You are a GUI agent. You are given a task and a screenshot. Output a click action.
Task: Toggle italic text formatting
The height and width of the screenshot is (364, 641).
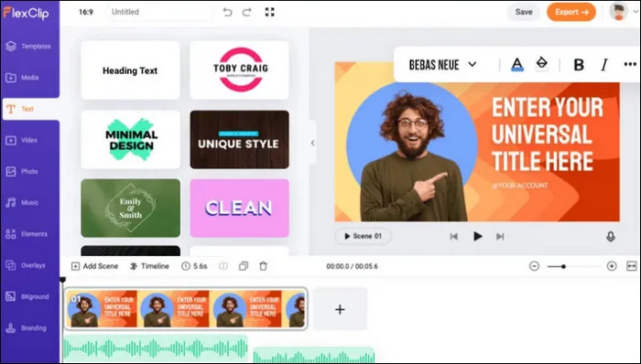(x=604, y=65)
